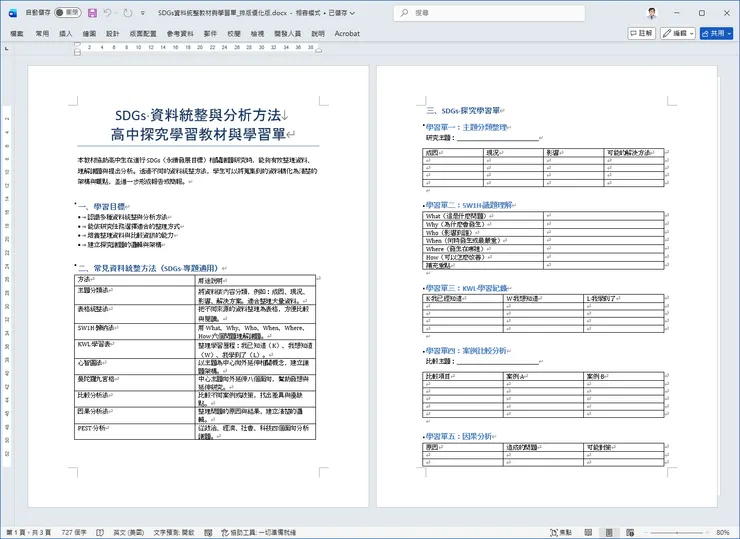Click the heading '一、學習目標'
Image resolution: width=740 pixels, height=539 pixels.
[101, 206]
